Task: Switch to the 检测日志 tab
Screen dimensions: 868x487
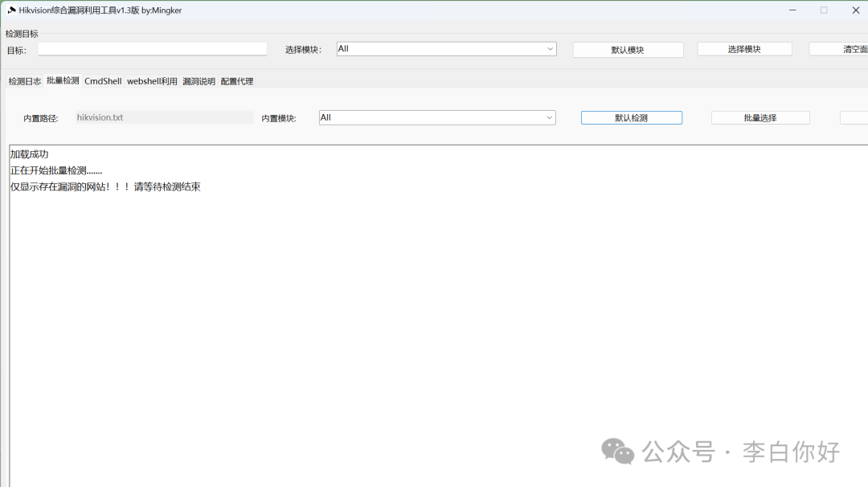Action: tap(25, 81)
